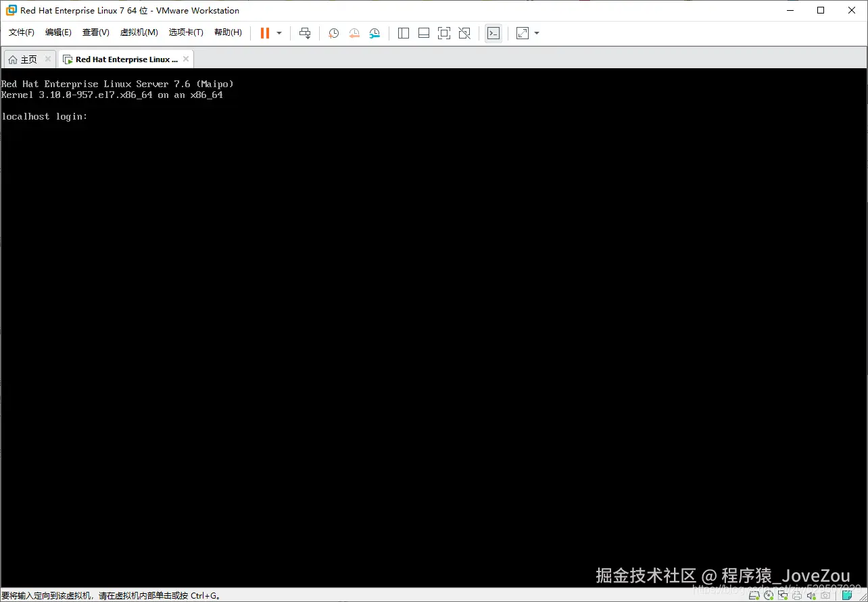Click the status bar input redirect hint text
The width and height of the screenshot is (868, 602).
pyautogui.click(x=112, y=596)
